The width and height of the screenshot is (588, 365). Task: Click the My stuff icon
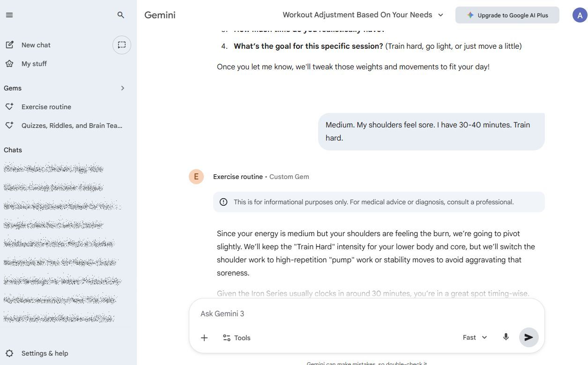click(x=9, y=64)
